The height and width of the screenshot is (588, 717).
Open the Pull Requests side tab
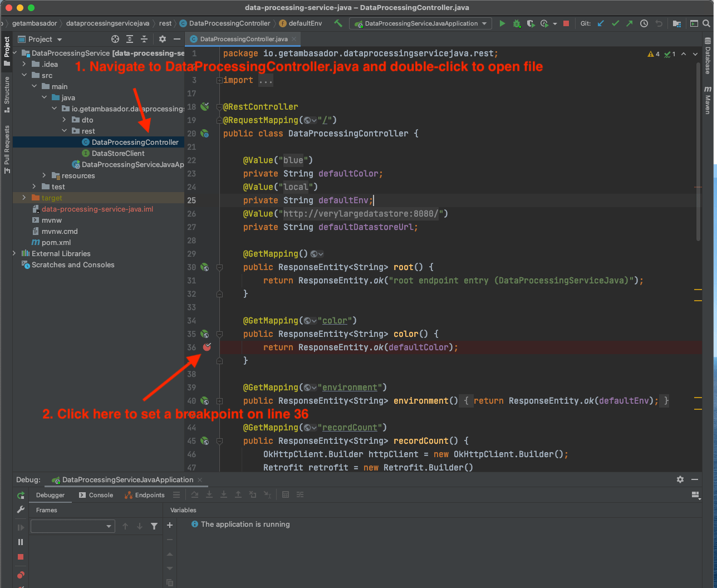pos(7,149)
